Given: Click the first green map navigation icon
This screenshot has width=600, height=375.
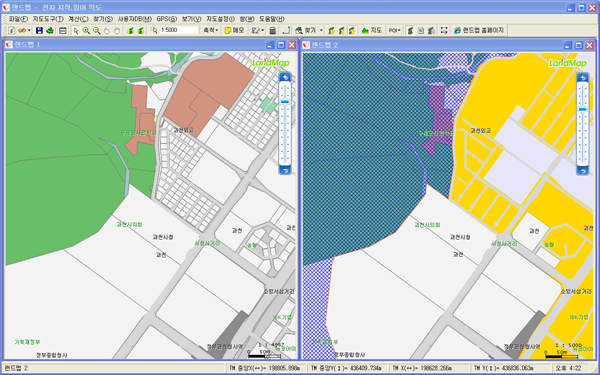Looking at the screenshot, I should 130,30.
